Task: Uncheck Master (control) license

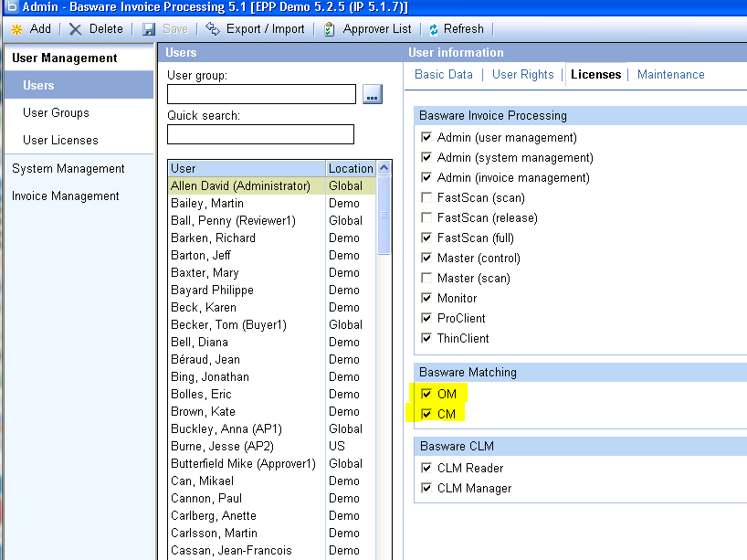Action: coord(426,258)
